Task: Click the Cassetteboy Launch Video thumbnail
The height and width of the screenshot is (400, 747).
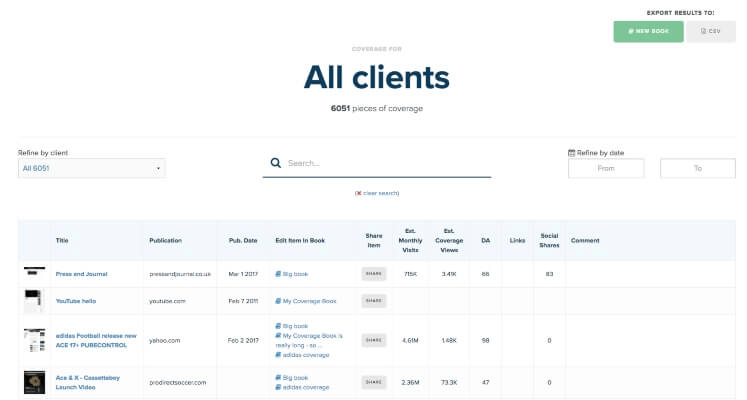Action: pyautogui.click(x=34, y=382)
